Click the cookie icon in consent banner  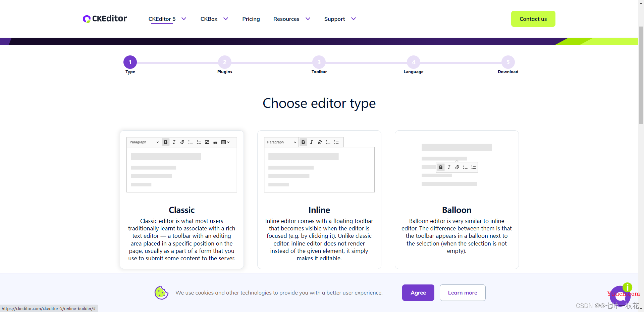(161, 293)
